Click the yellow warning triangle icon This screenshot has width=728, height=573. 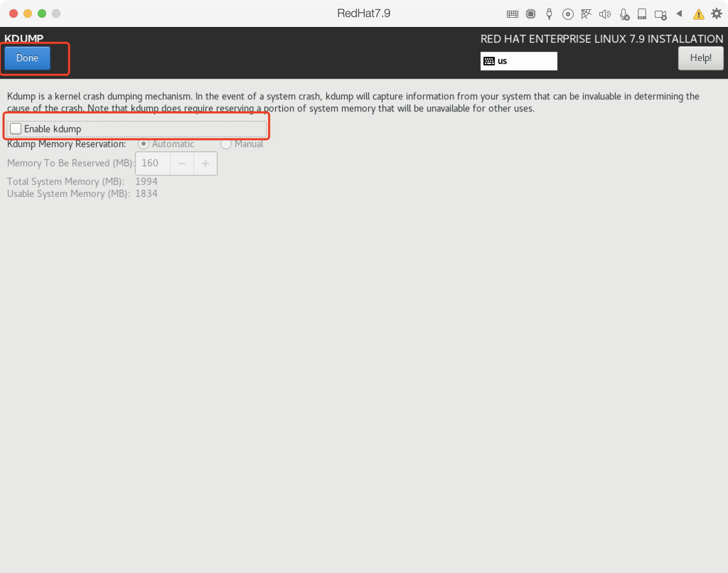[698, 14]
